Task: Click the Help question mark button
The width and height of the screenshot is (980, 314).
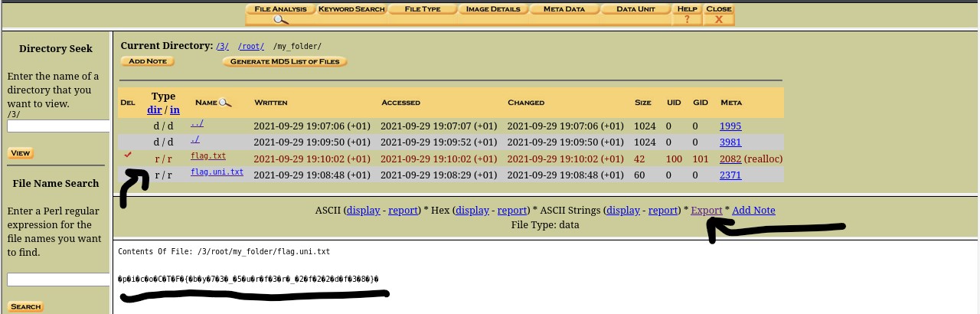Action: (x=687, y=19)
